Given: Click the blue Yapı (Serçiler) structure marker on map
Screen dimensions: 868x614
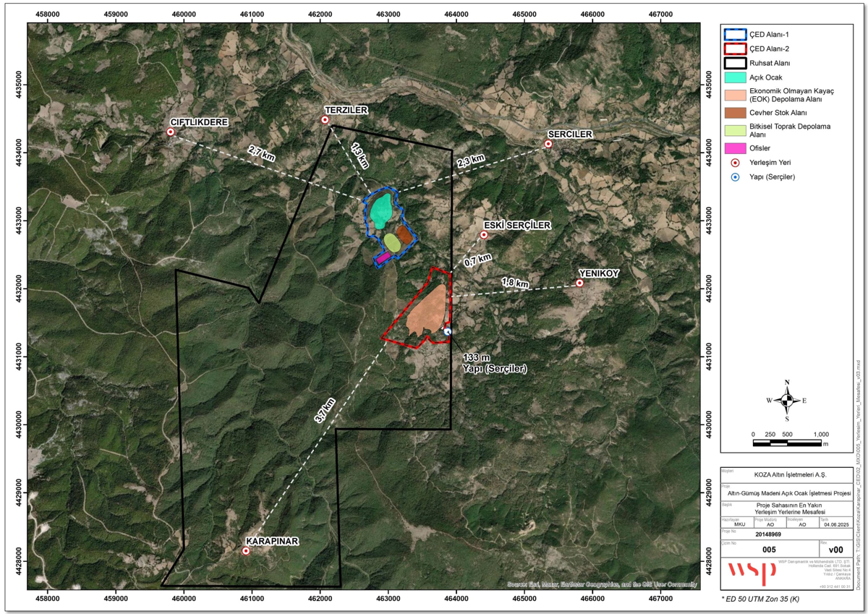Looking at the screenshot, I should pos(448,331).
